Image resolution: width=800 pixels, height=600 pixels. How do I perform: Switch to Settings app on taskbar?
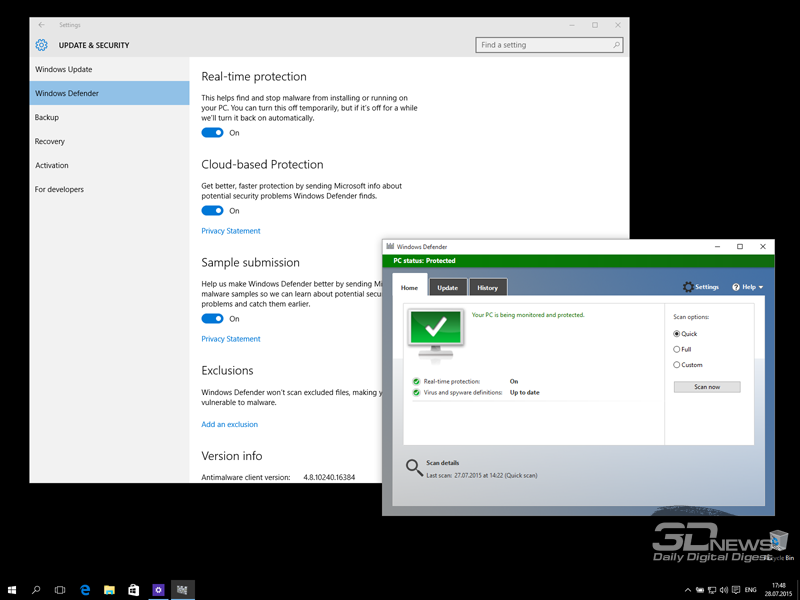point(158,590)
